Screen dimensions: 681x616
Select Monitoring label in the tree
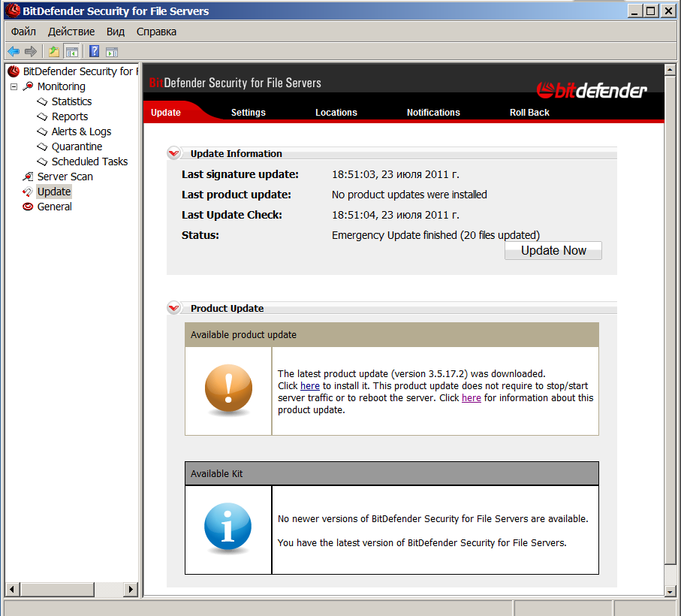coord(62,86)
